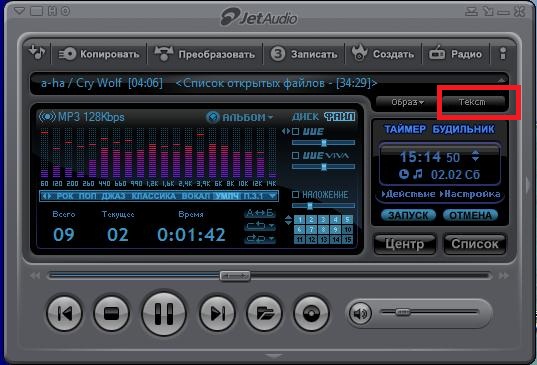Click the floppy-shaped icon in title bar
Image resolution: width=537 pixels, height=365 pixels.
pyautogui.click(x=52, y=11)
